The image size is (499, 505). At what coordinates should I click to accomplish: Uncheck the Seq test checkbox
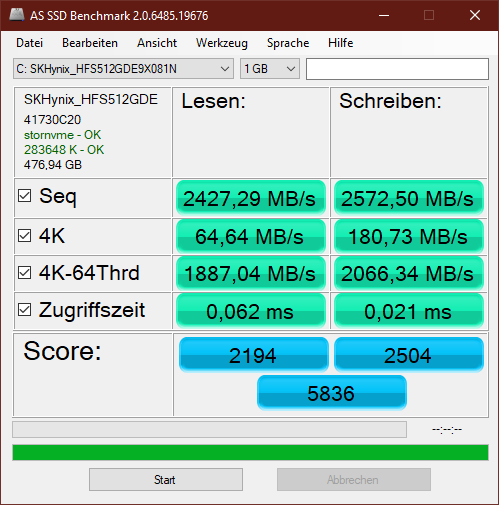click(x=25, y=196)
